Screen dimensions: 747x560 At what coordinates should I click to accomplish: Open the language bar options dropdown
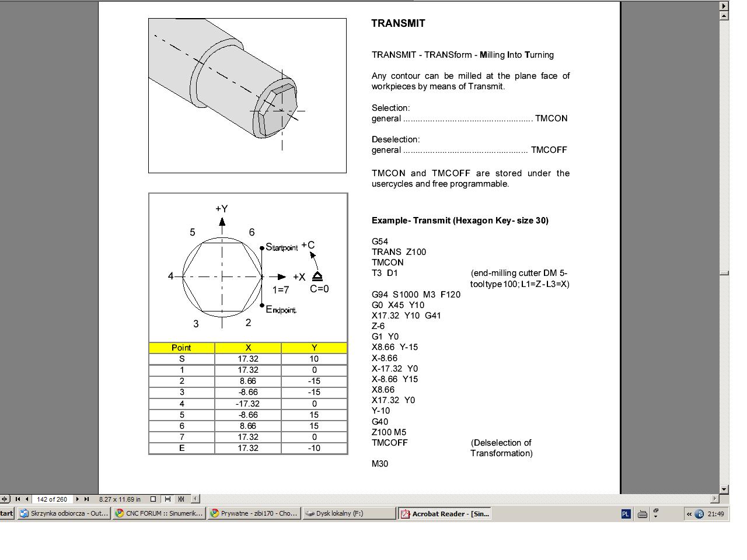(x=656, y=516)
